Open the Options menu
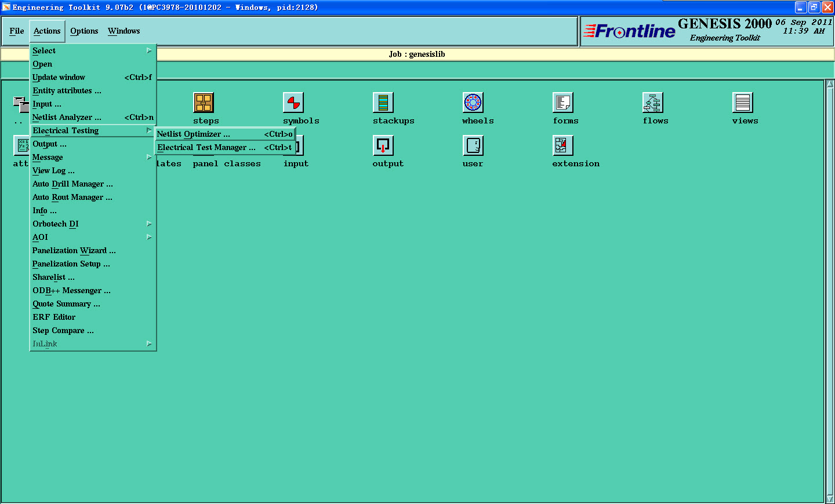The height and width of the screenshot is (504, 835). pyautogui.click(x=84, y=31)
